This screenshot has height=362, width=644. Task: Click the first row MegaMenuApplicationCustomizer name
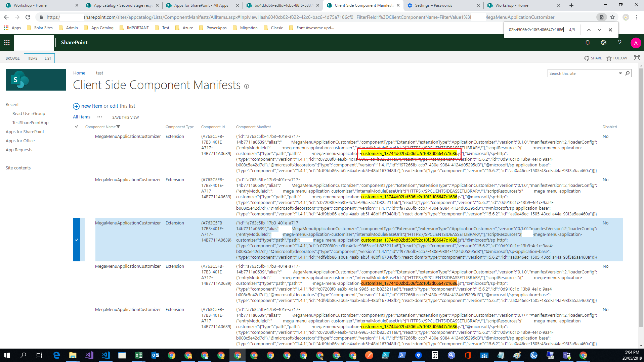coord(128,137)
